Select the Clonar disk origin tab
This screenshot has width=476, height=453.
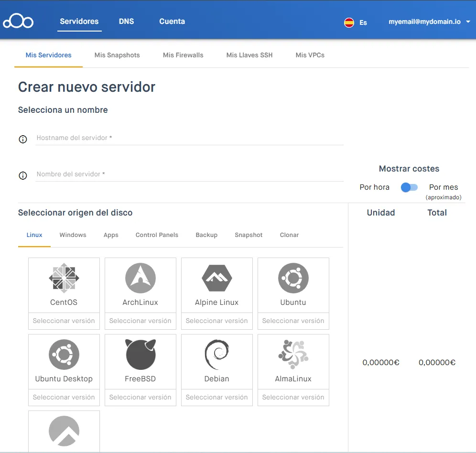tap(289, 235)
